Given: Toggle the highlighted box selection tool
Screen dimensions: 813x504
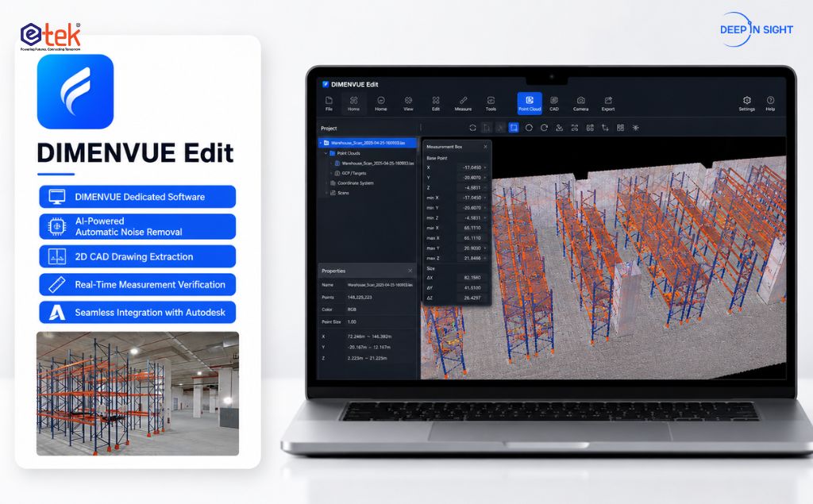Looking at the screenshot, I should pos(514,128).
